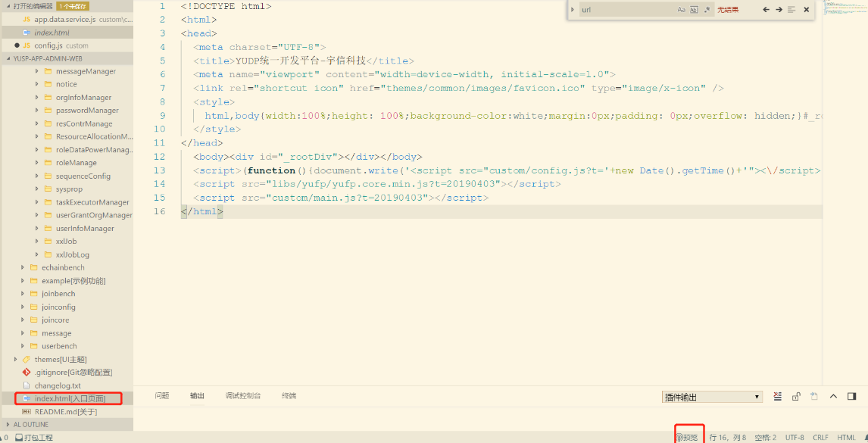The image size is (868, 443).
Task: Click the 预览 preview status bar icon
Action: [x=688, y=437]
